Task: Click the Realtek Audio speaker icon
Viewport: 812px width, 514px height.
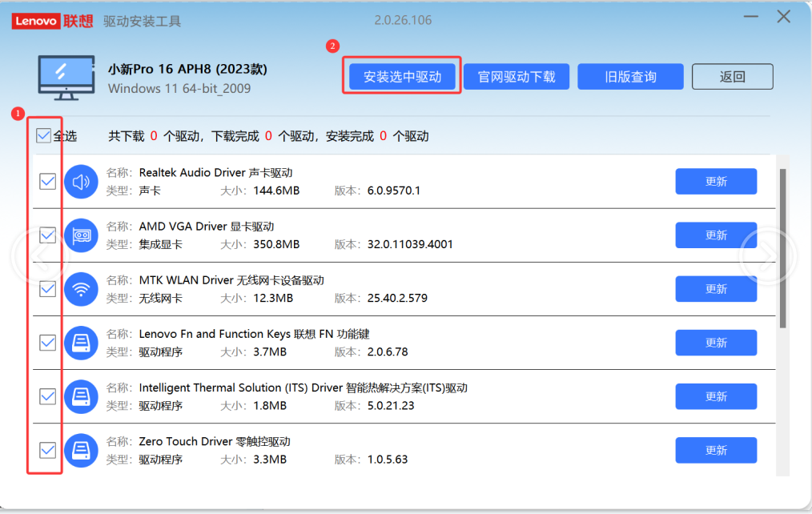Action: click(x=81, y=182)
